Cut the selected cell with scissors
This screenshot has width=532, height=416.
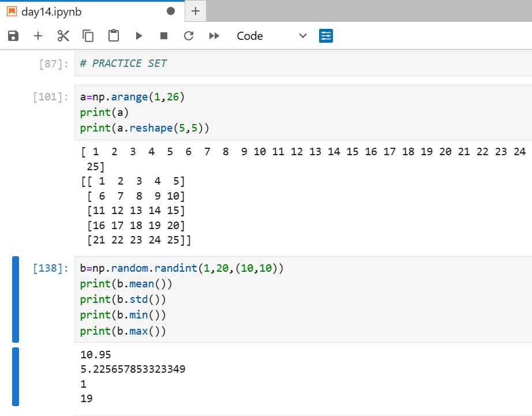63,35
